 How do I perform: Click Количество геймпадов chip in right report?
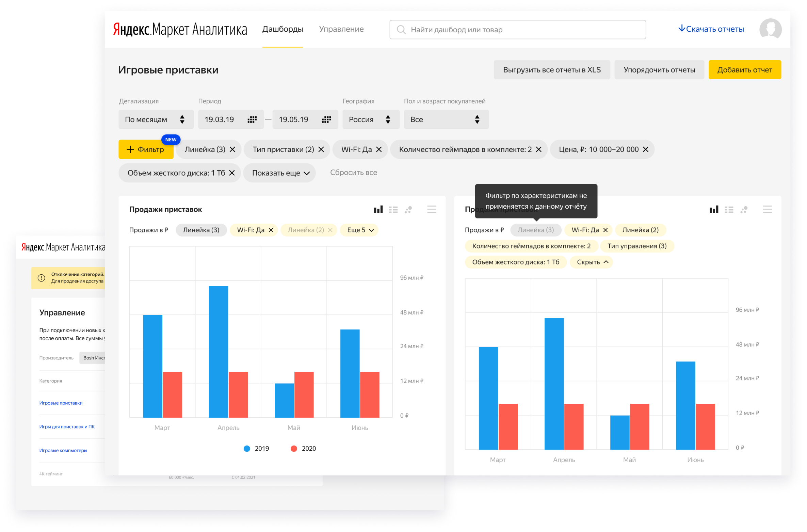(x=531, y=246)
